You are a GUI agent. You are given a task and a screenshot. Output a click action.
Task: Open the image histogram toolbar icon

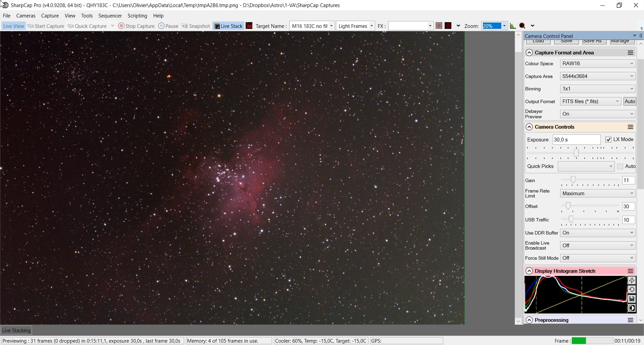tap(513, 26)
